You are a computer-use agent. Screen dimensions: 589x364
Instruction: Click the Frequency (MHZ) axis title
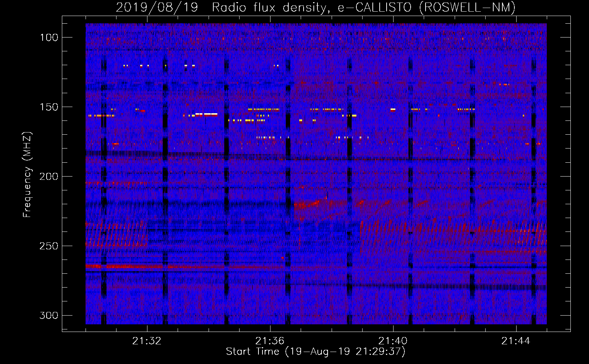pos(28,174)
